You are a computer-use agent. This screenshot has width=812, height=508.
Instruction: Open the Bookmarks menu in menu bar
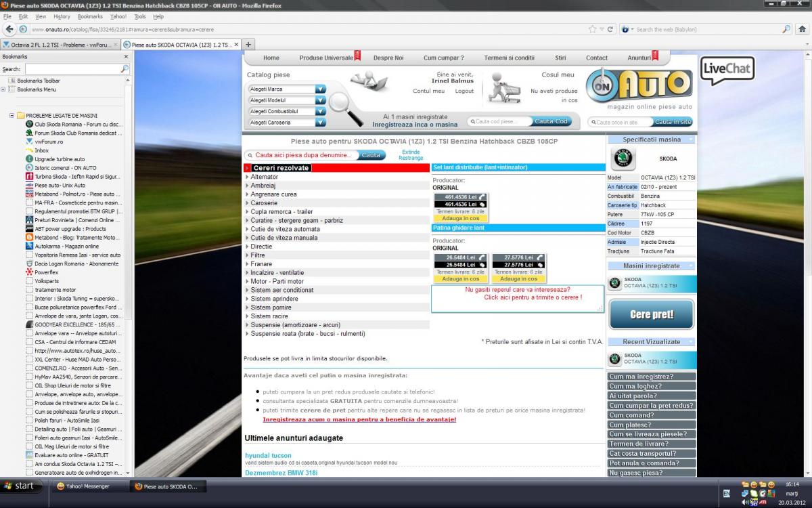(89, 16)
